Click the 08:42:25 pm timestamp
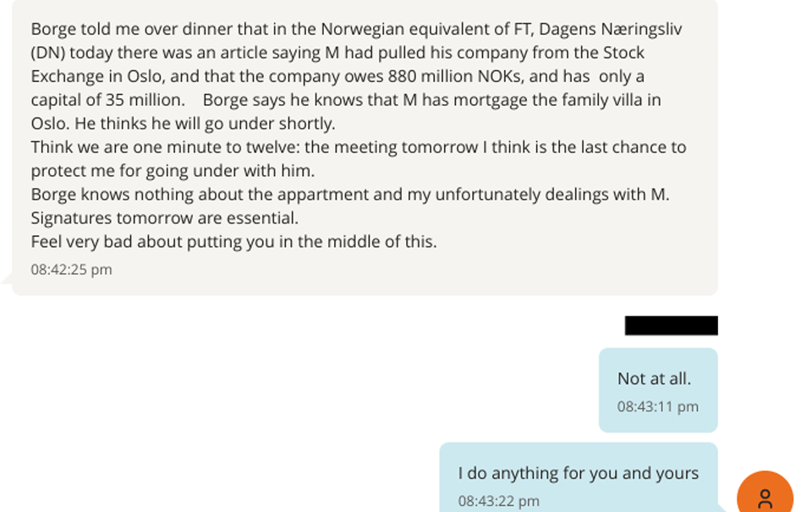 71,269
